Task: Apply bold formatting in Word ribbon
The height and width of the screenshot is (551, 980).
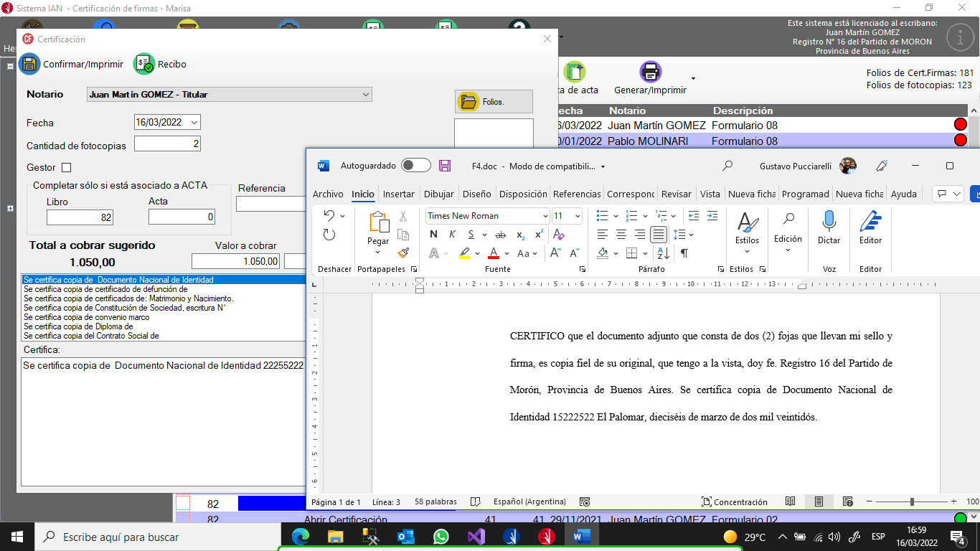Action: point(433,235)
